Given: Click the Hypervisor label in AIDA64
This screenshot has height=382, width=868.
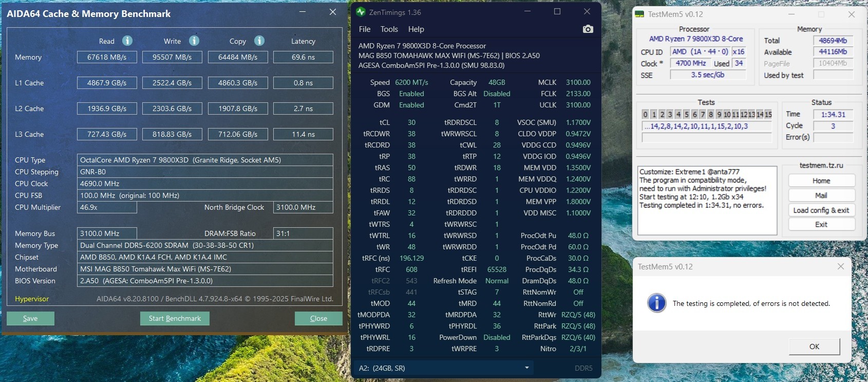Looking at the screenshot, I should click(32, 299).
